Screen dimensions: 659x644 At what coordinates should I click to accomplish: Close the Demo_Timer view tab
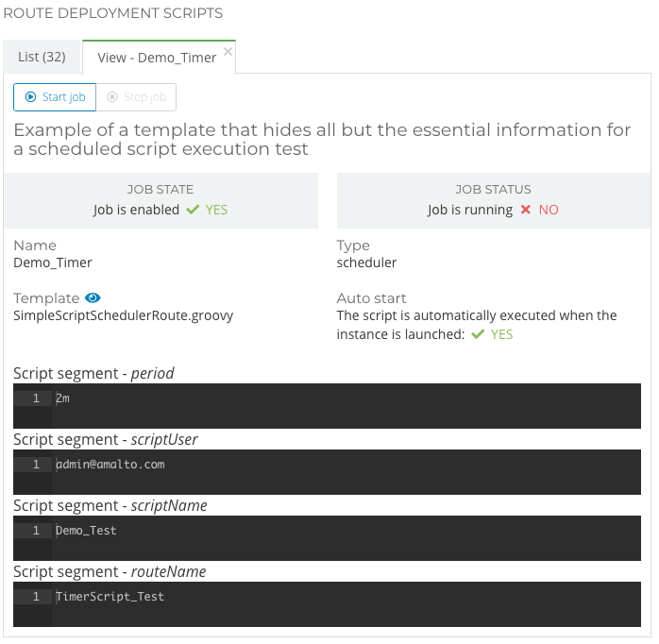coord(228,51)
